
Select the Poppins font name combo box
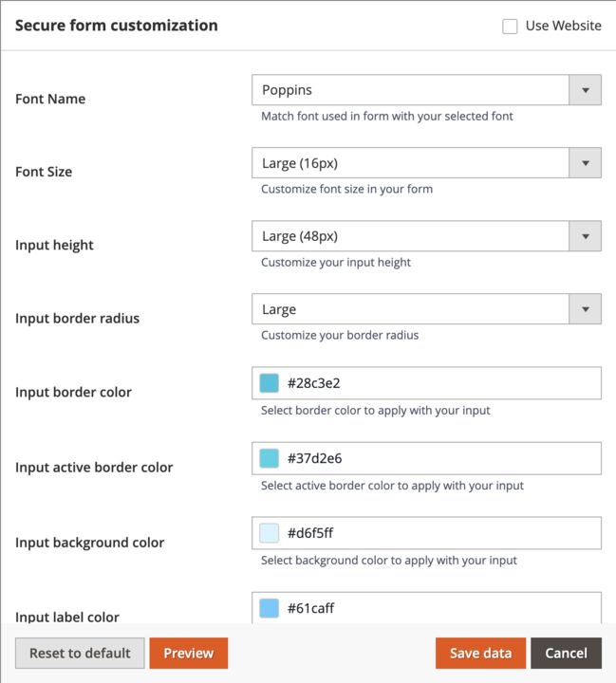tap(410, 91)
